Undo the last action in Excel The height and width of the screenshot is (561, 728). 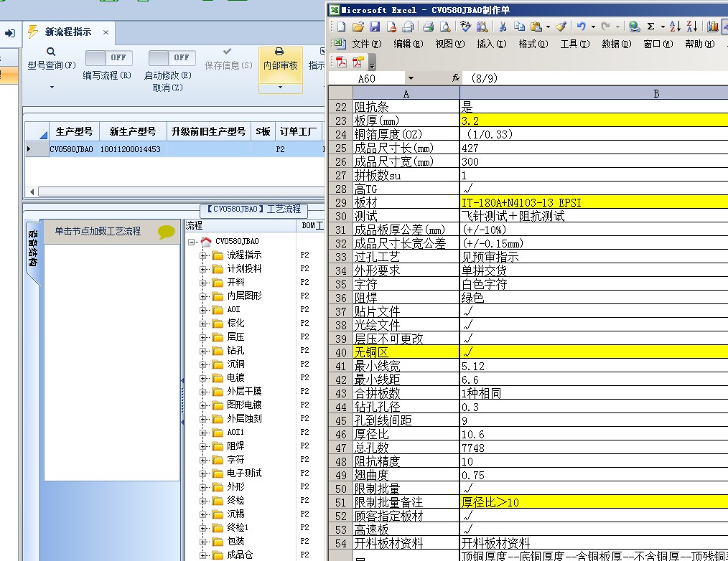581,27
